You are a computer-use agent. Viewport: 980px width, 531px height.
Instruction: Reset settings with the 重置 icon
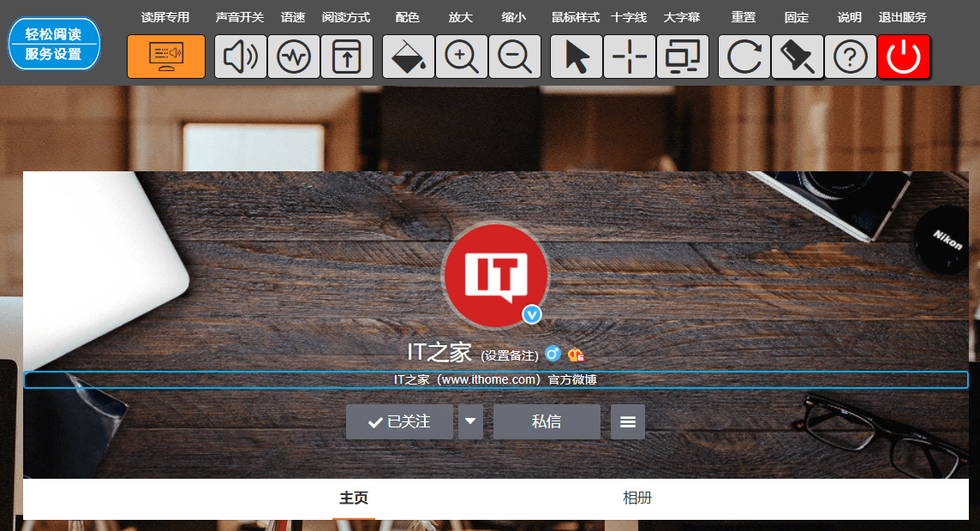(744, 57)
